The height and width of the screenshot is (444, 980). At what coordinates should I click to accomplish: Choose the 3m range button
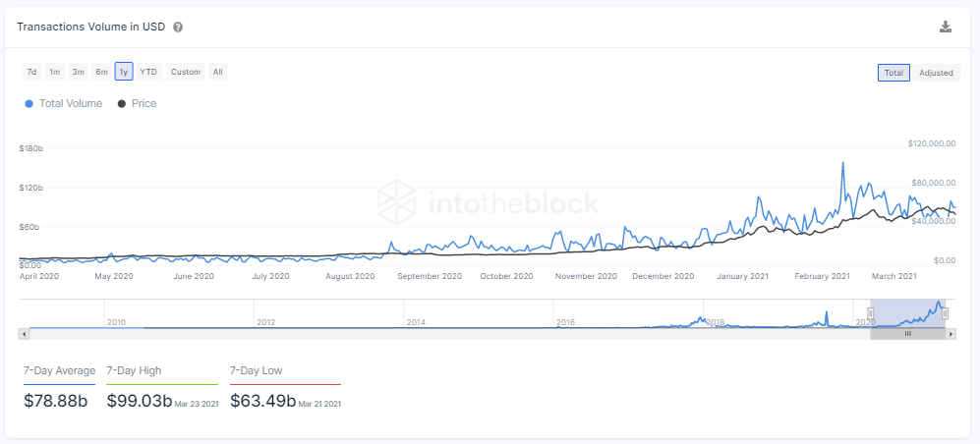pos(78,72)
